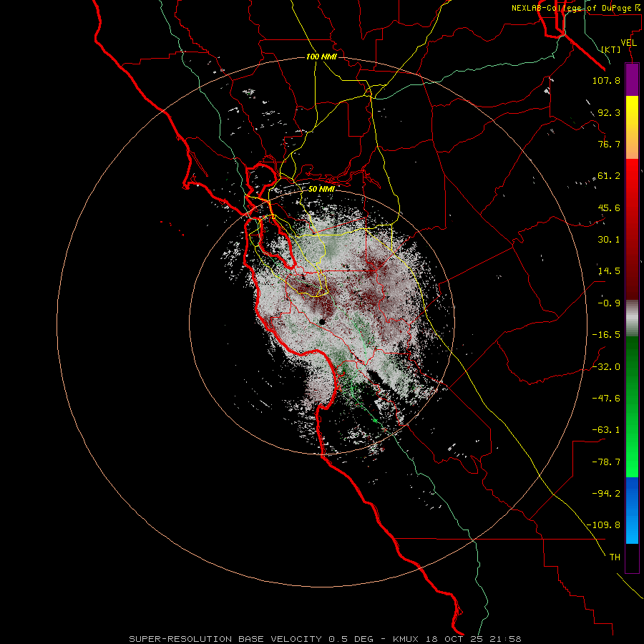This screenshot has height=644, width=644.
Task: Click the yellow-orange segment of the color bar
Action: click(x=632, y=127)
